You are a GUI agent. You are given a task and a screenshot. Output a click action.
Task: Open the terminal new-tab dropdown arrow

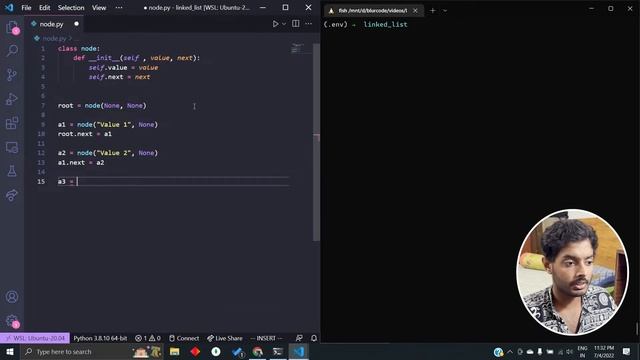pyautogui.click(x=445, y=11)
